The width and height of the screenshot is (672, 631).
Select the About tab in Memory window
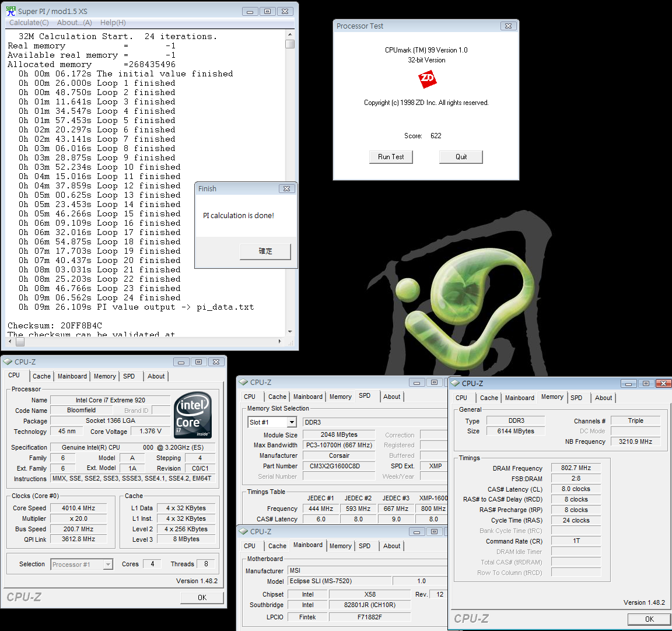click(x=603, y=398)
